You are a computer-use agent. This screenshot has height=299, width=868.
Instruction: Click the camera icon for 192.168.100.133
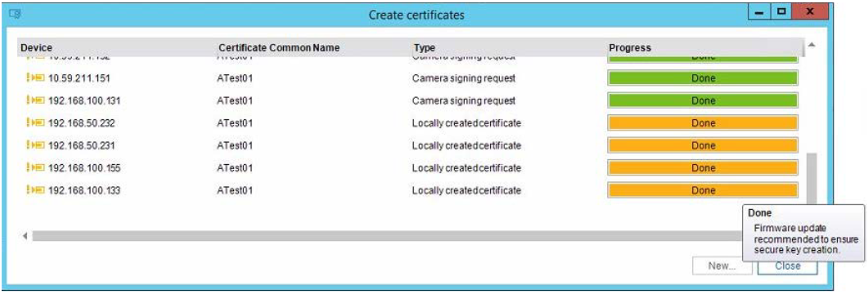pyautogui.click(x=35, y=190)
